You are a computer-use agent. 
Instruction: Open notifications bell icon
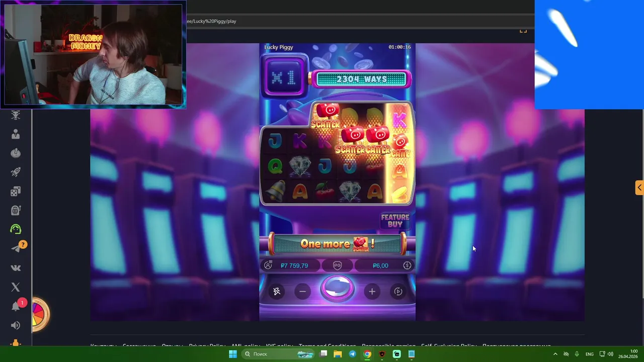(17, 306)
